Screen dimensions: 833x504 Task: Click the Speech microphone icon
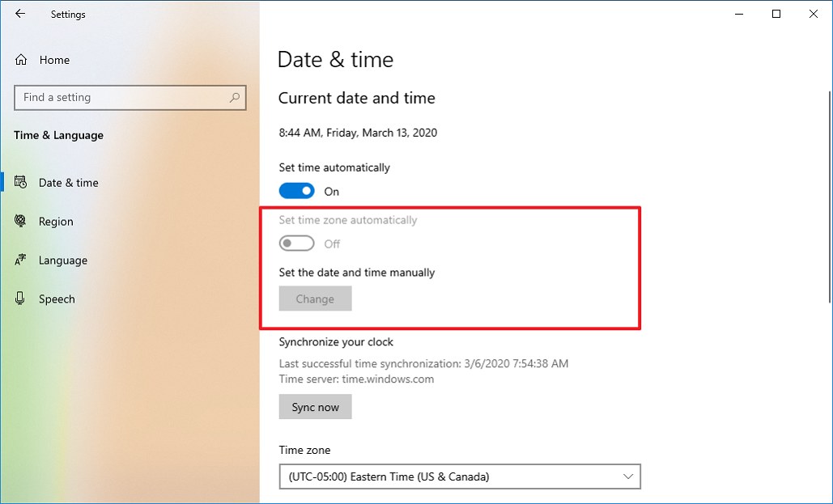click(x=20, y=299)
